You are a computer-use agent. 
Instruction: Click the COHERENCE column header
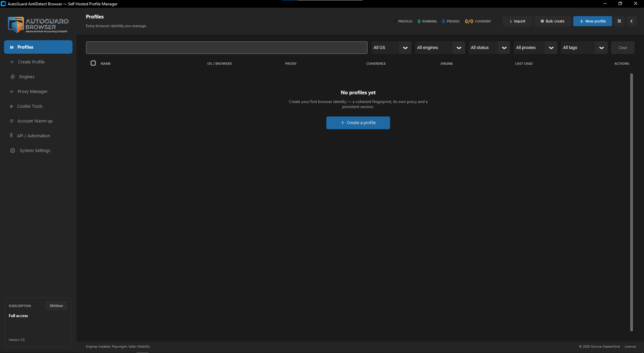(x=376, y=63)
